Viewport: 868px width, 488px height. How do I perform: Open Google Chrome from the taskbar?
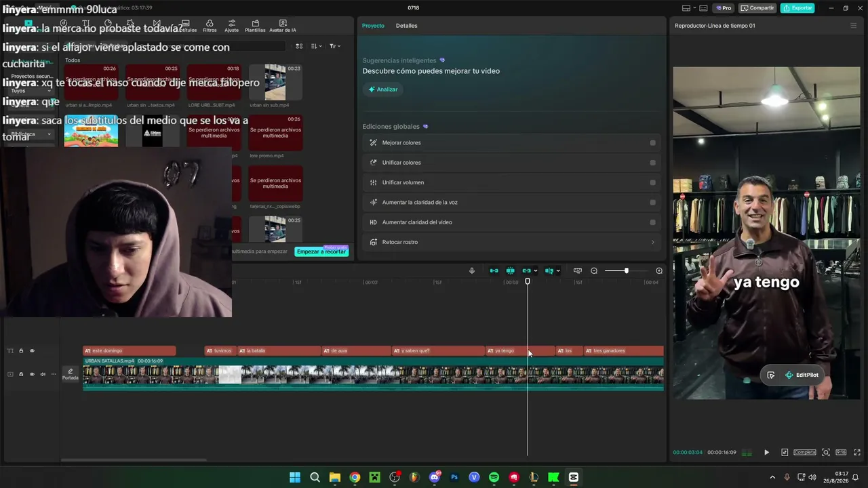point(355,477)
